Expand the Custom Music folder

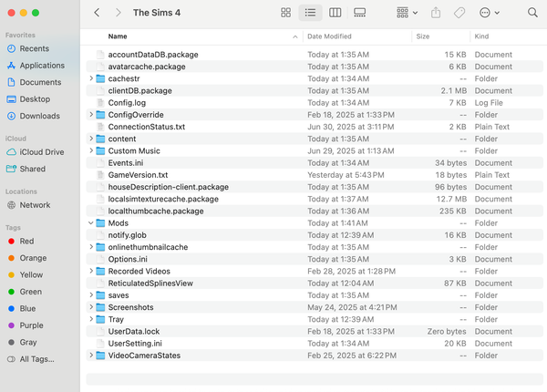click(x=91, y=150)
